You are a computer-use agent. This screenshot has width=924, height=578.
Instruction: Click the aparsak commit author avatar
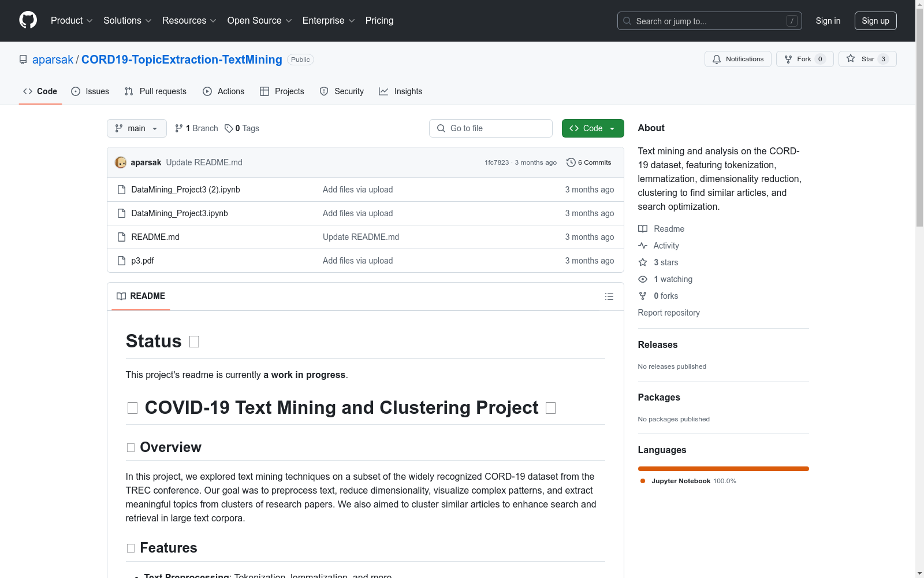tap(121, 162)
